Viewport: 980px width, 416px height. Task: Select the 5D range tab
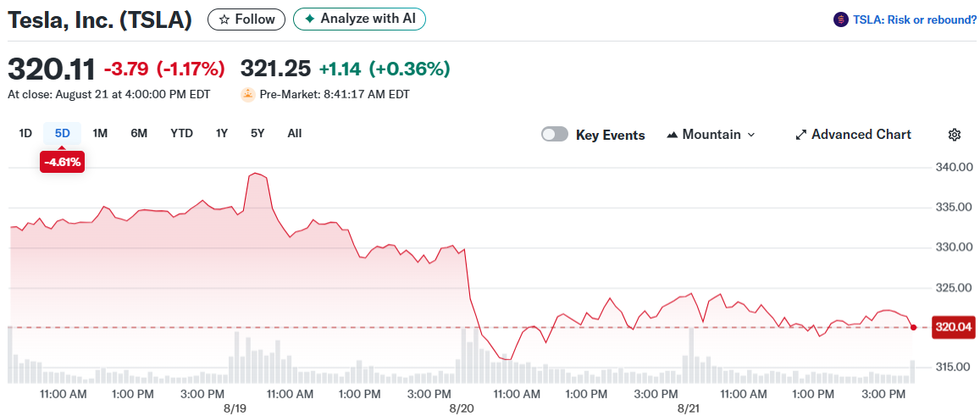pyautogui.click(x=63, y=133)
